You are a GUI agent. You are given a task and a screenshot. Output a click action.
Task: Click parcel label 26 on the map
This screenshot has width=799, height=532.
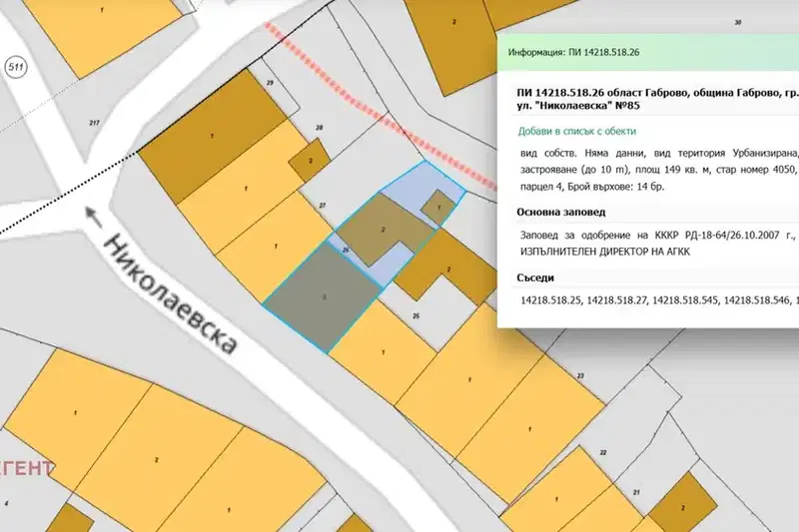[x=346, y=250]
